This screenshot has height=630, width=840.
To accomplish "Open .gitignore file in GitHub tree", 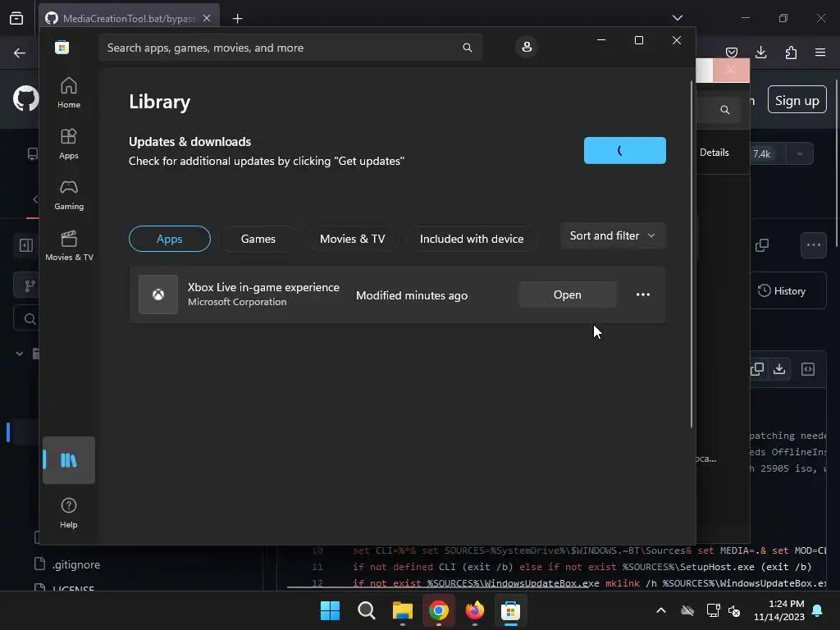I will [75, 564].
